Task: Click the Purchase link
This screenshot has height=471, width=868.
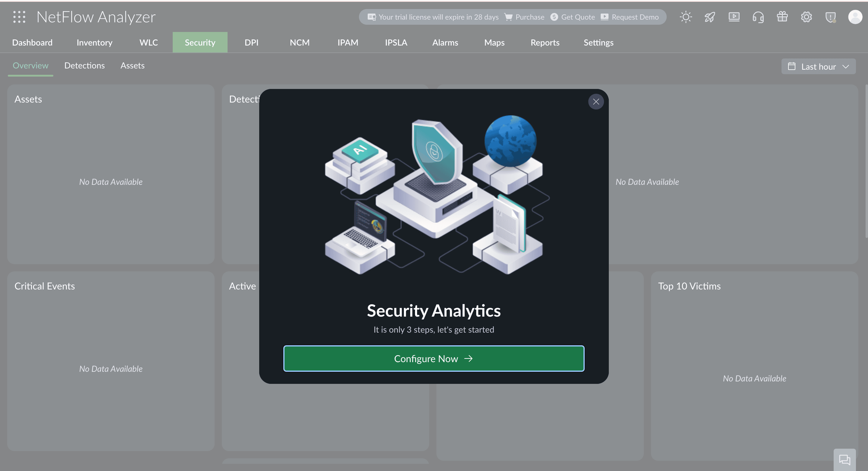Action: click(525, 17)
